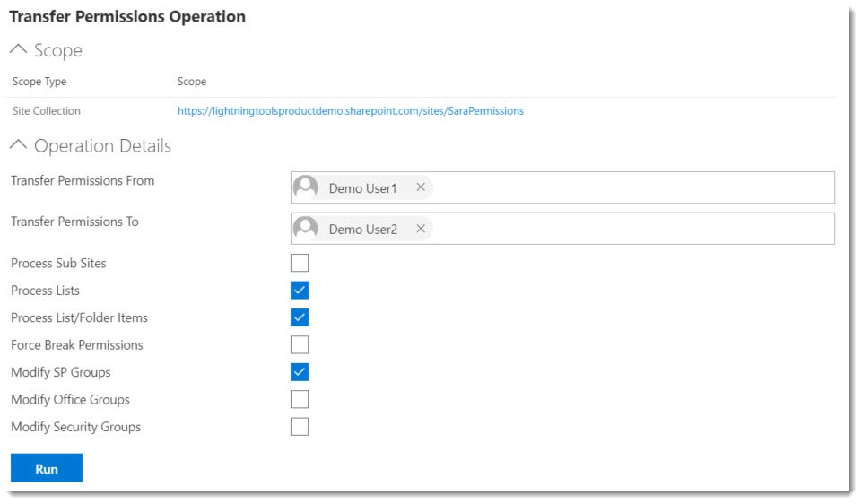Enable the Modify Security Groups checkbox

[300, 427]
